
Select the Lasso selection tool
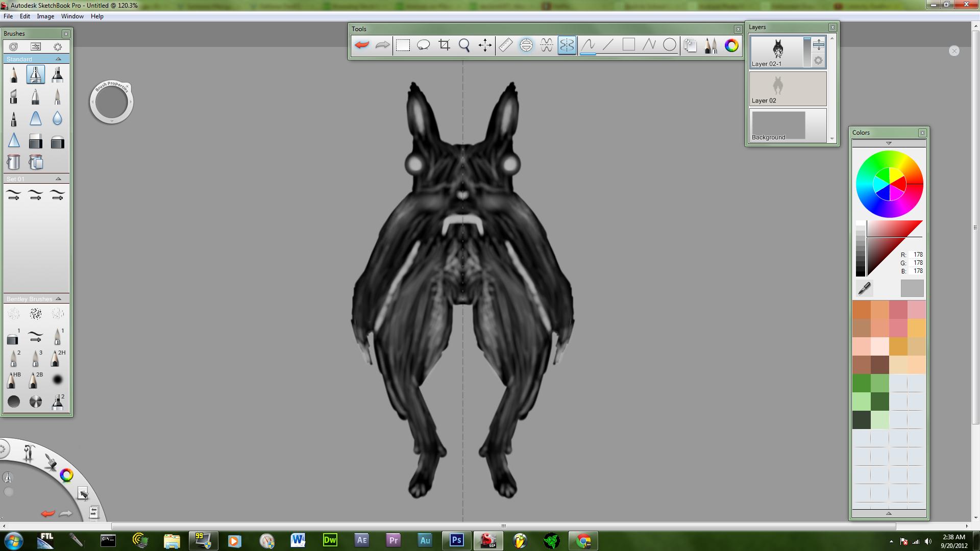[x=424, y=45]
